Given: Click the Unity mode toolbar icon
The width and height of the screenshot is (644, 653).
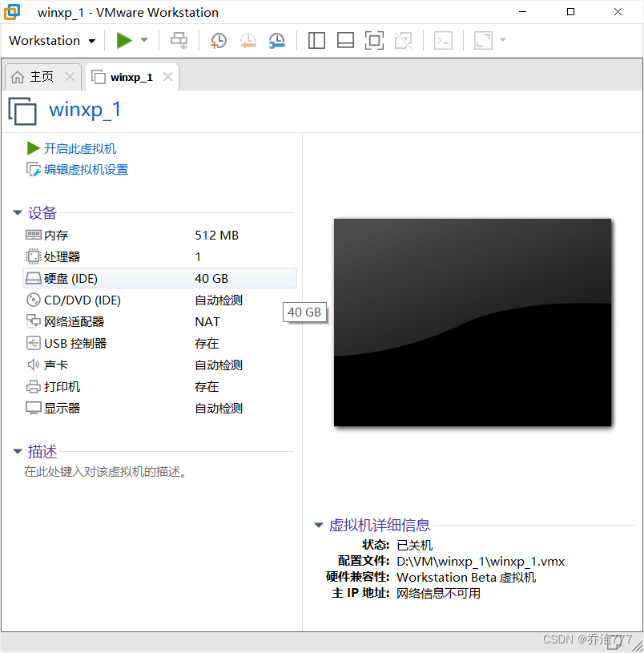Looking at the screenshot, I should [404, 40].
